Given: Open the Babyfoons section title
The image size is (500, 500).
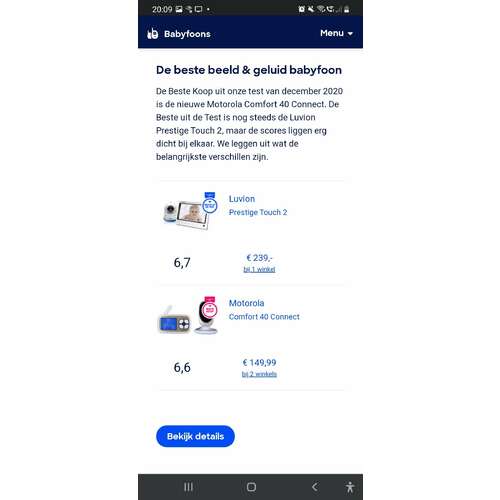Looking at the screenshot, I should click(x=187, y=34).
